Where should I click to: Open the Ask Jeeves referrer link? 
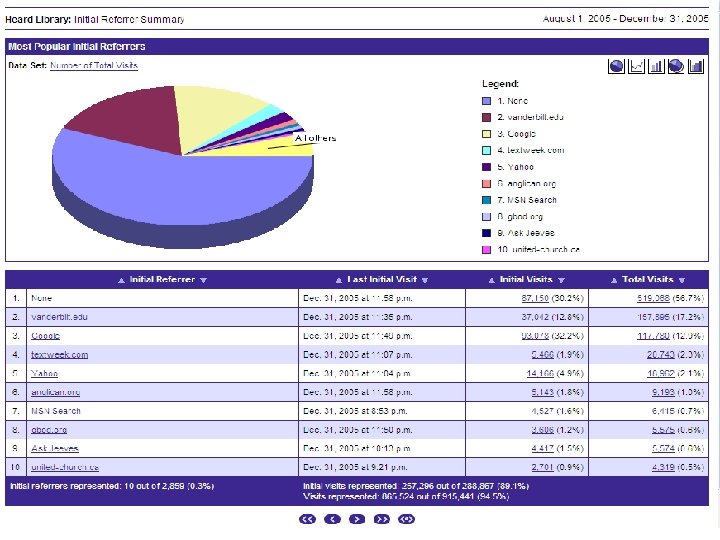[x=55, y=449]
